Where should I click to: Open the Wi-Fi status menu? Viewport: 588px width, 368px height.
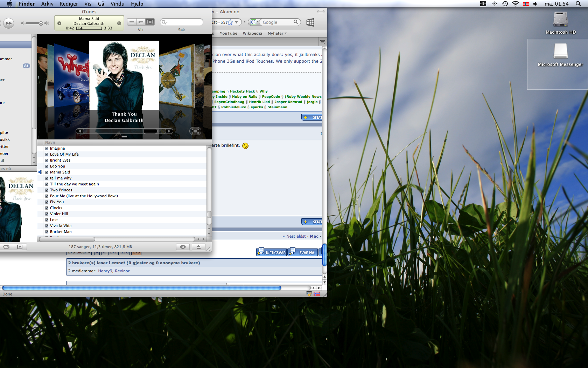tap(515, 4)
